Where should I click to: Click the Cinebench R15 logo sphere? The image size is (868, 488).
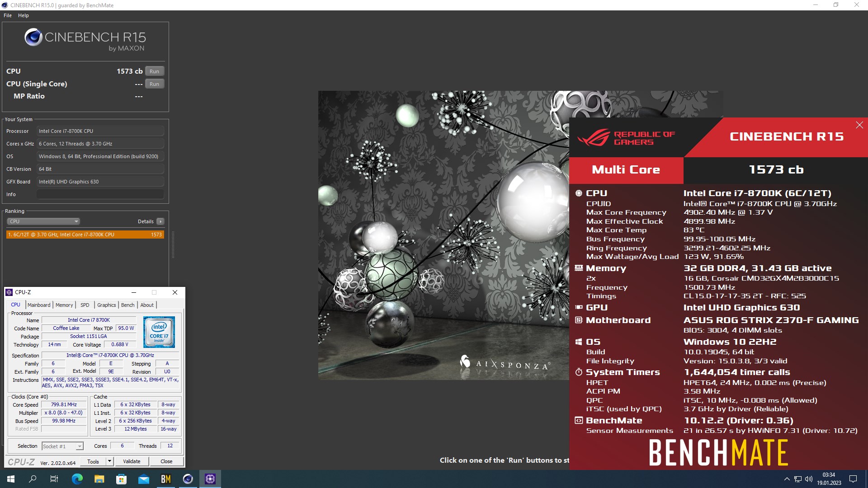33,37
